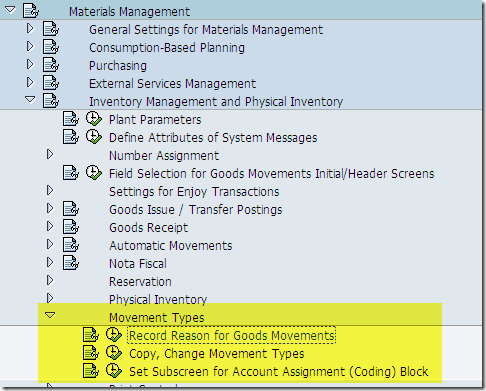Expand the Reservation node

pos(50,281)
